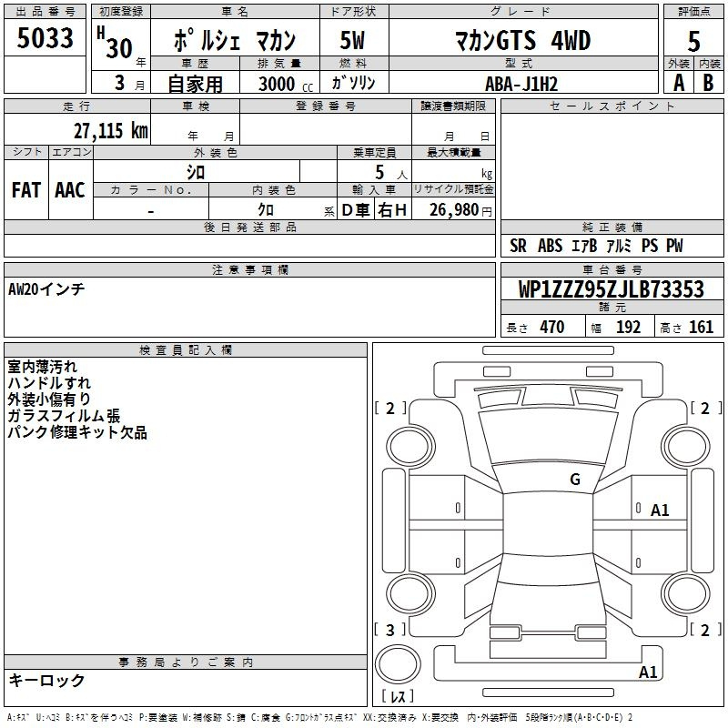Screen dimensions: 728x728
Task: Click the registration year H30
Action: tap(116, 43)
